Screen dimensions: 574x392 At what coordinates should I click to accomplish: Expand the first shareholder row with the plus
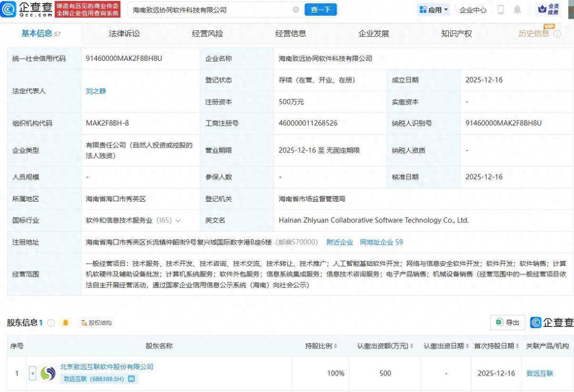point(32,373)
